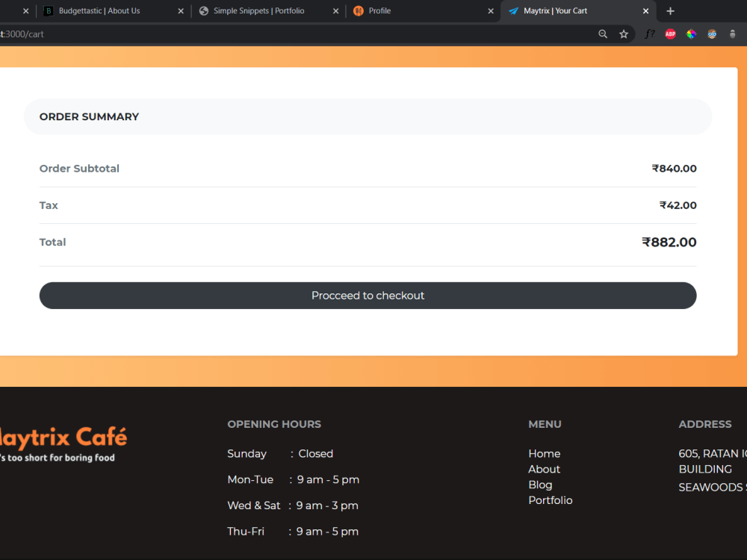Open the Portfolio footer link
Viewport: 747px width, 560px height.
(551, 500)
